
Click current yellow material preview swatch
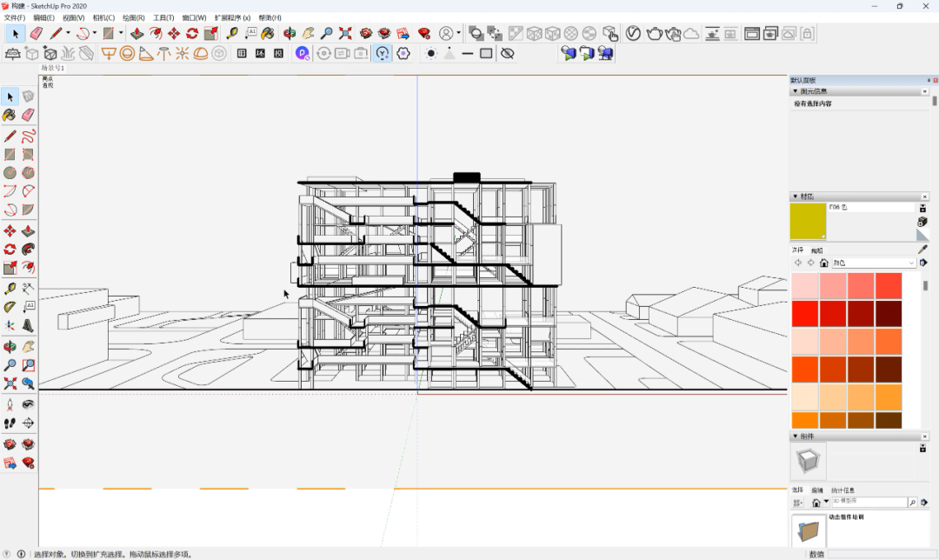(x=807, y=222)
